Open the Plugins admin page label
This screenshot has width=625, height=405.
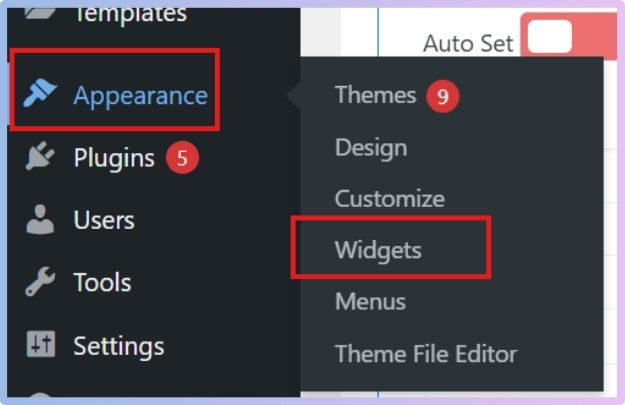point(114,158)
